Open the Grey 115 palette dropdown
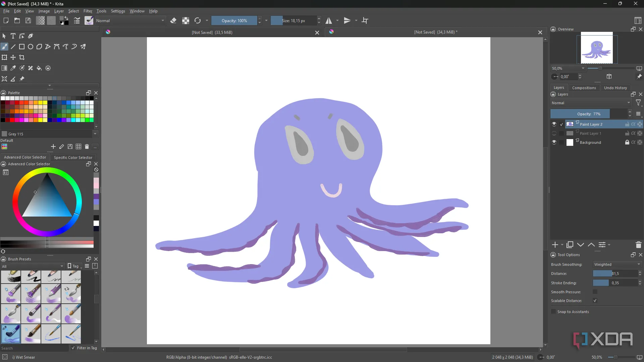The image size is (644, 362). (95, 134)
